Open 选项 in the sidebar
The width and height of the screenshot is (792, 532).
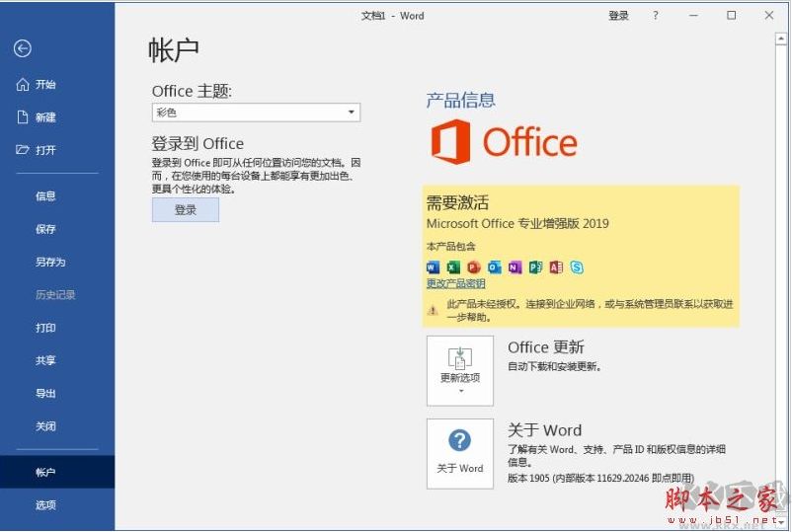[x=45, y=504]
